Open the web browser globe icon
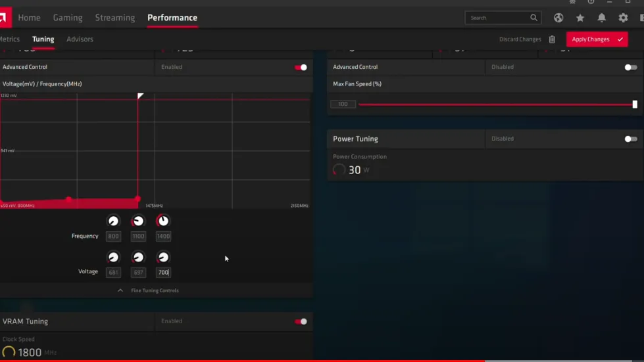Image resolution: width=644 pixels, height=362 pixels. (x=558, y=18)
